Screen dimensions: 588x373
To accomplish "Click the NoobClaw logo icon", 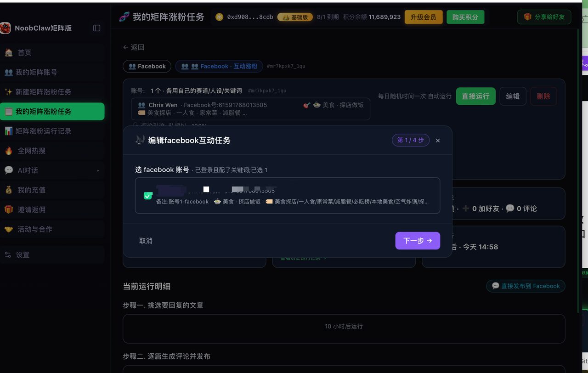I will [x=5, y=28].
